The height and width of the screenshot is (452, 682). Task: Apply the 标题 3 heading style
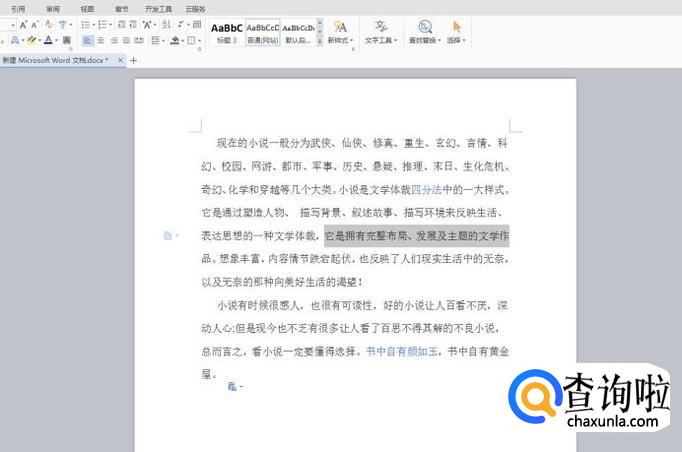pos(227,33)
